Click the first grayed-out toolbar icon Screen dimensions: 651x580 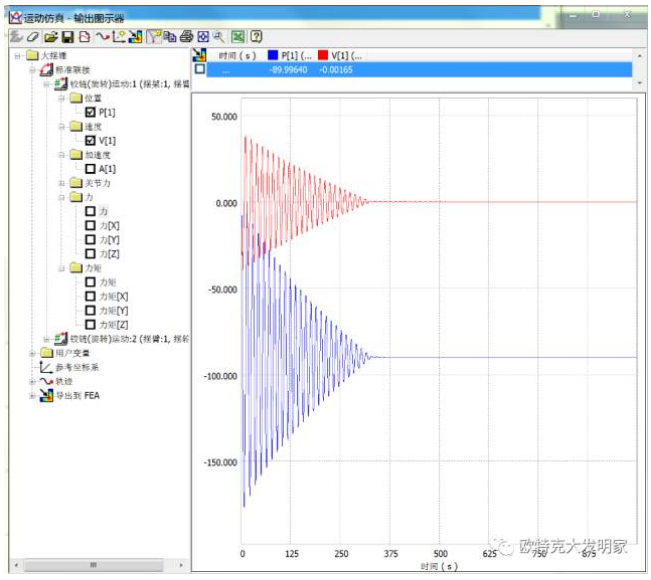point(16,37)
